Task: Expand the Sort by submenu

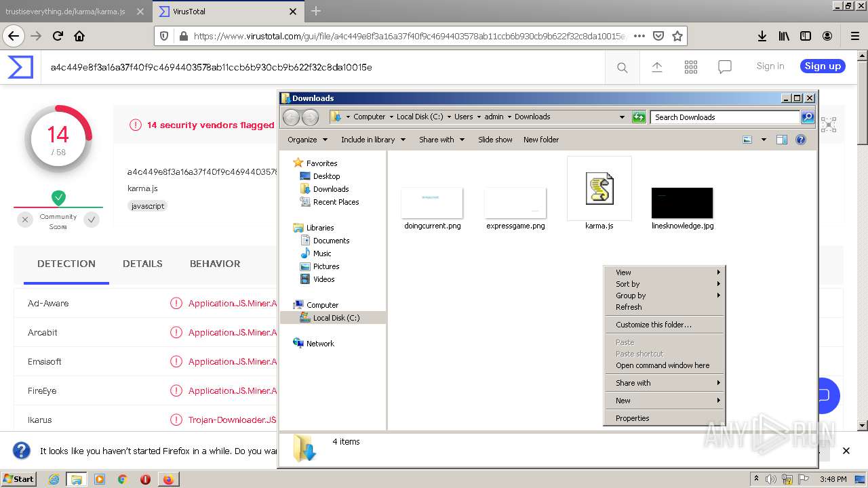Action: point(665,284)
